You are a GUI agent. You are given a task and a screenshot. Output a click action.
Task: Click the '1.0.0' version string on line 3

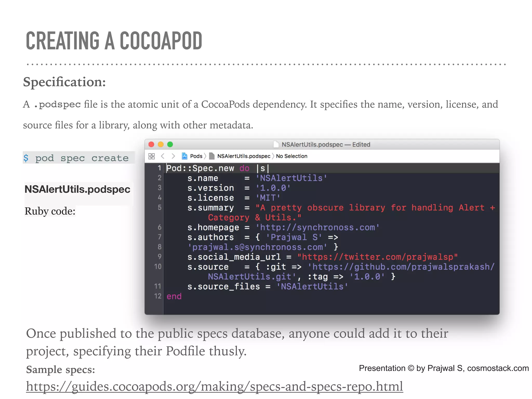[x=273, y=188]
